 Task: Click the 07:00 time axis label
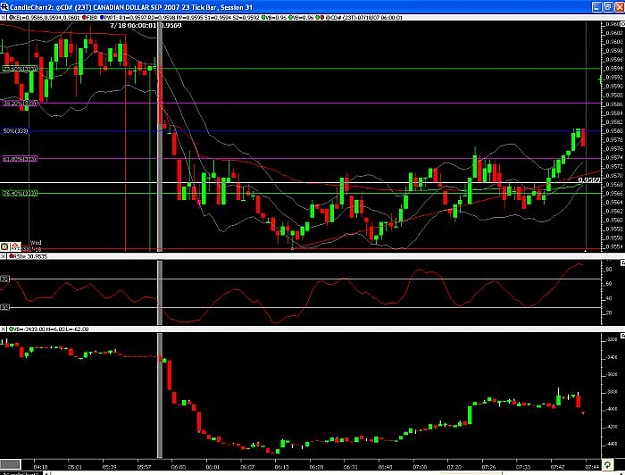click(x=420, y=467)
